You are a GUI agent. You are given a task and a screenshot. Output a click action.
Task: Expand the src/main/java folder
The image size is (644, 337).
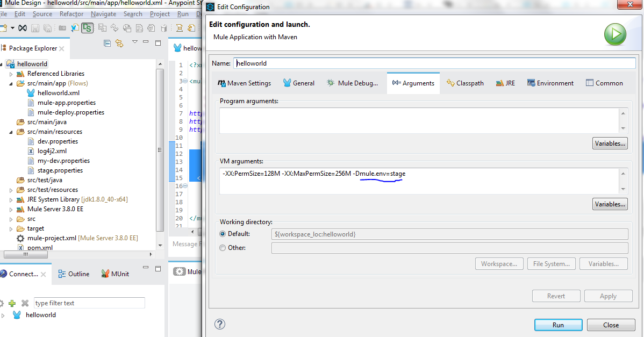[x=11, y=122]
